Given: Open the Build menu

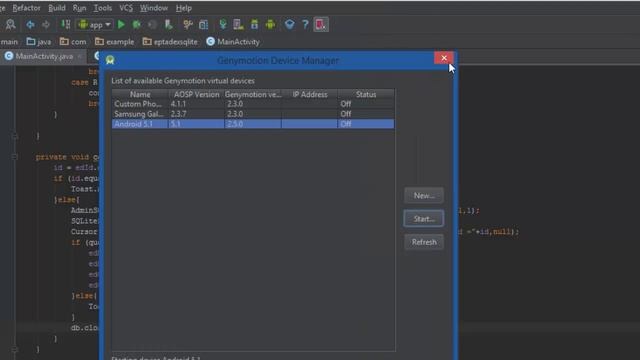Looking at the screenshot, I should point(57,8).
